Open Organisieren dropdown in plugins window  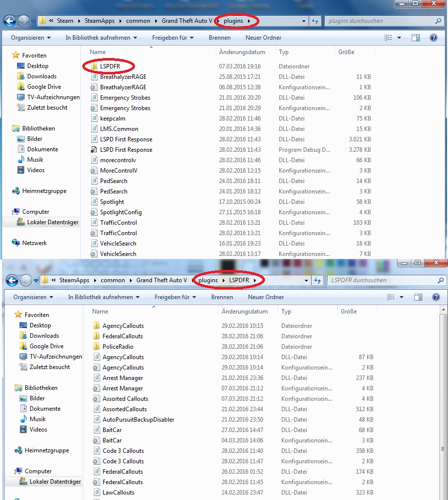coord(31,38)
